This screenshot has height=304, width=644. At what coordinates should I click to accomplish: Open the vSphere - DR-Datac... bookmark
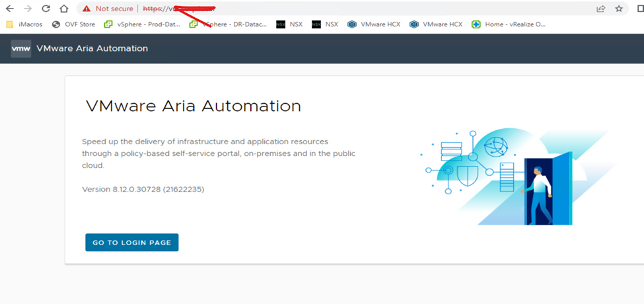228,24
